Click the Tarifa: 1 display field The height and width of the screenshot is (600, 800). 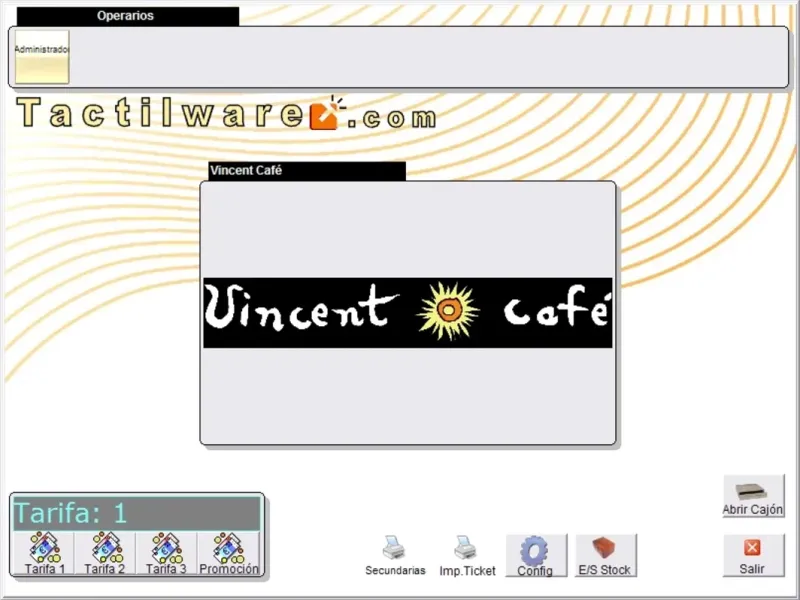click(136, 513)
